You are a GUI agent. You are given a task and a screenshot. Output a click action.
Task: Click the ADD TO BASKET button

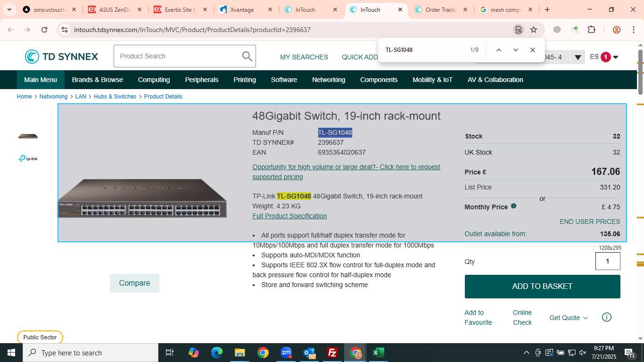click(542, 287)
